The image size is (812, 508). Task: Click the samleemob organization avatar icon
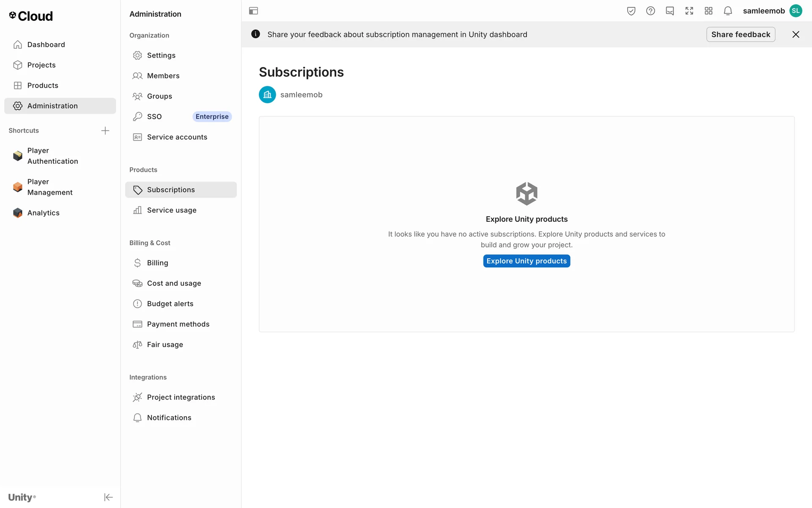click(x=267, y=95)
